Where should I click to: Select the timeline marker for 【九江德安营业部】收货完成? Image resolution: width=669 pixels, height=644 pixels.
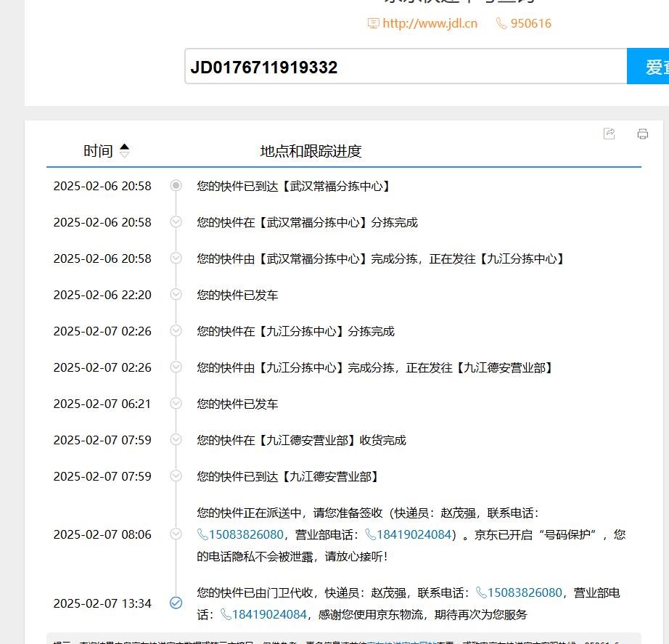click(x=176, y=439)
